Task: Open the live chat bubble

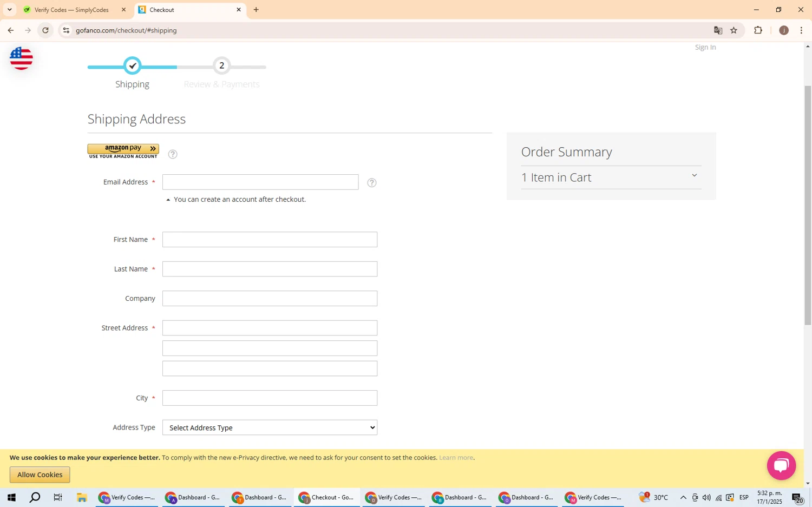Action: point(781,465)
